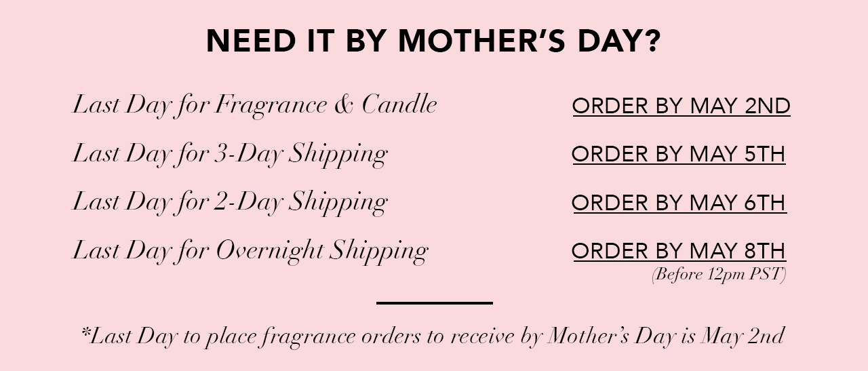
Task: Click the Before 12pm PST note
Action: [x=719, y=276]
